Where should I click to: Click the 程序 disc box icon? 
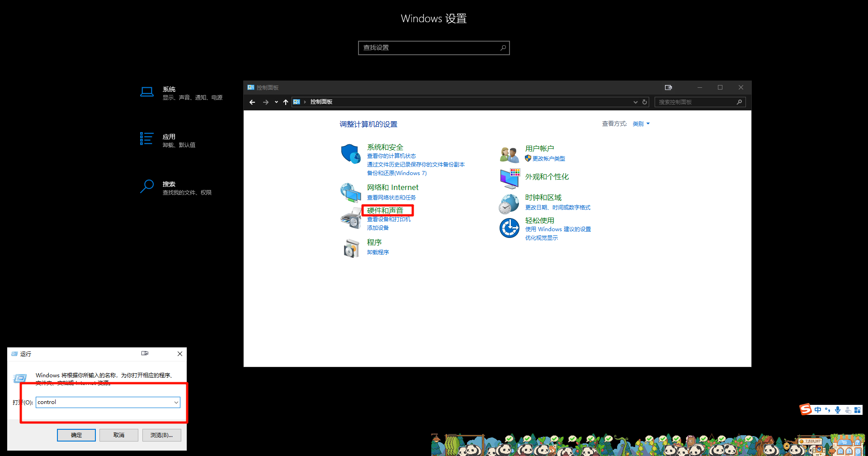351,248
